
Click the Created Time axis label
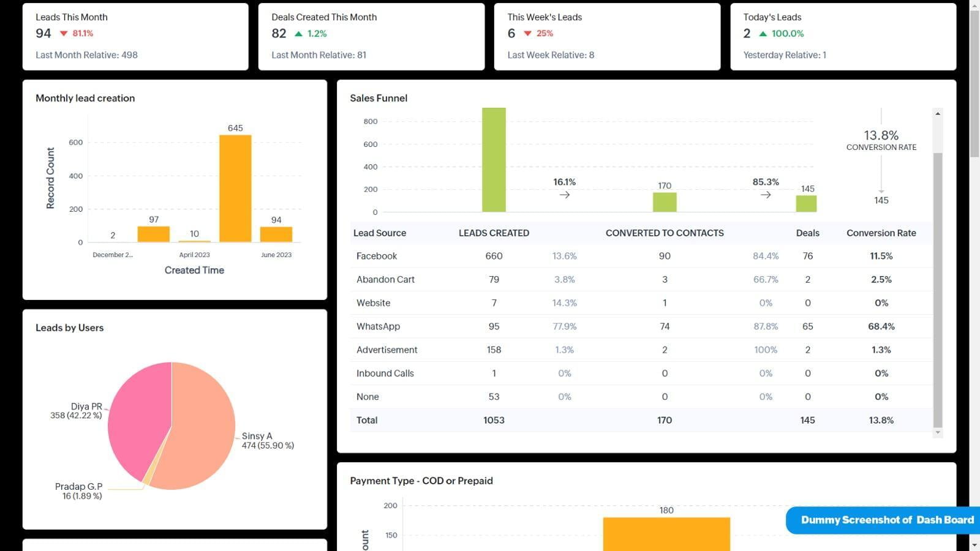click(x=194, y=270)
